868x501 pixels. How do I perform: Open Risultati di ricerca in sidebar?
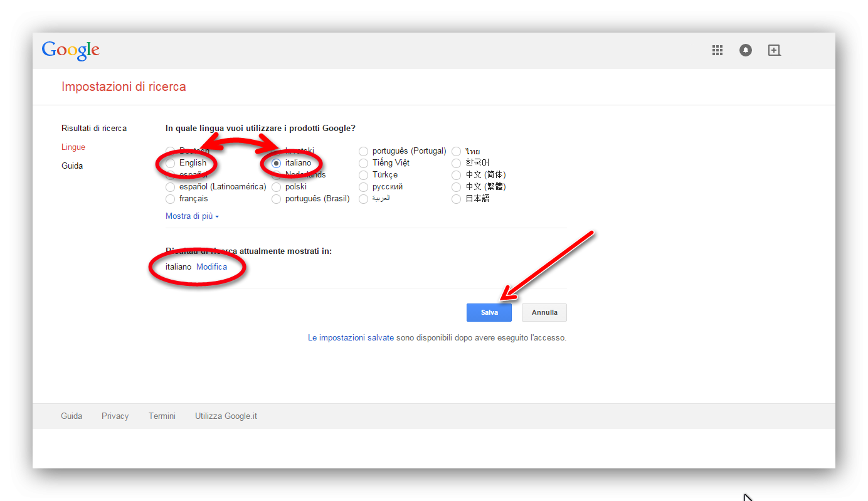94,129
